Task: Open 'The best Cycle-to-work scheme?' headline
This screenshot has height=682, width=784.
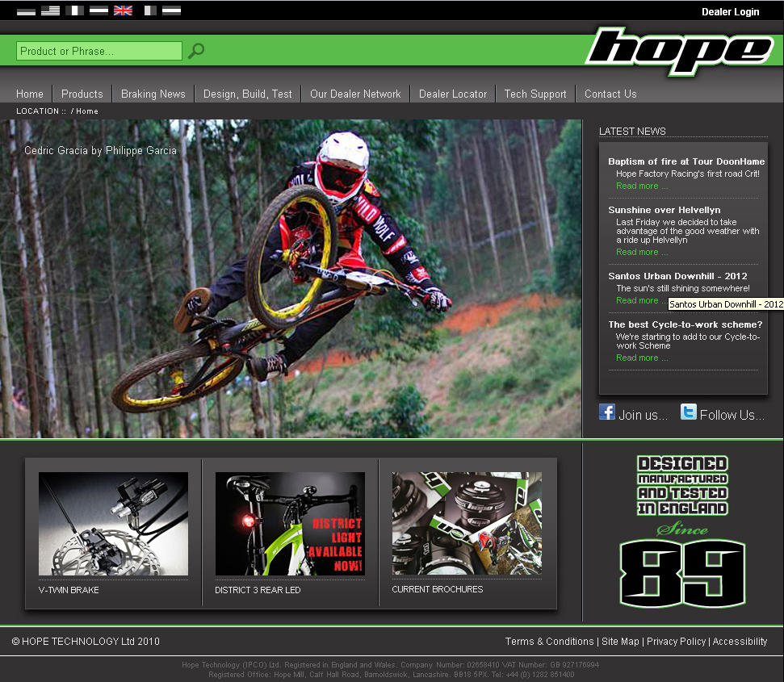Action: [685, 324]
